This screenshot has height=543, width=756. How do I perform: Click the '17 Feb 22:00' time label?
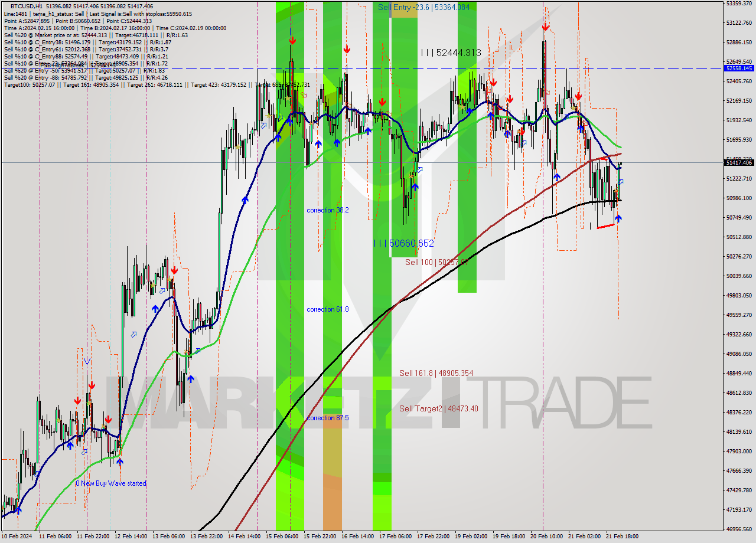(x=432, y=537)
